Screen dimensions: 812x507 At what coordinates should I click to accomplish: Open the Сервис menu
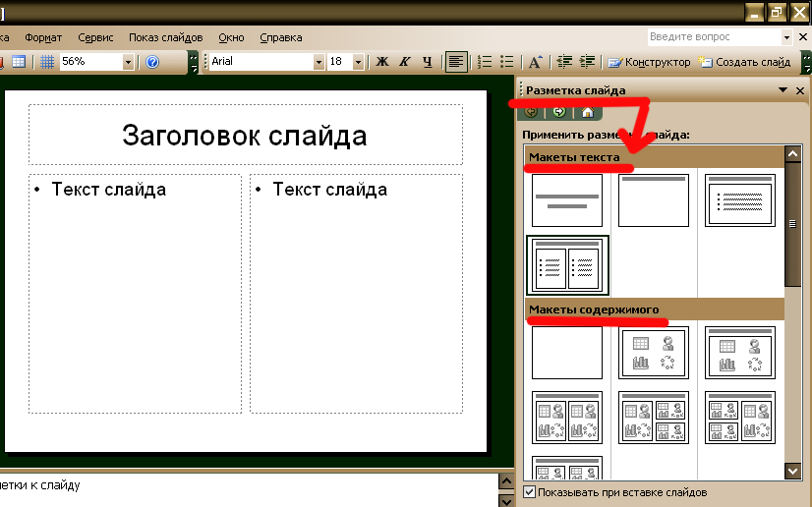95,37
